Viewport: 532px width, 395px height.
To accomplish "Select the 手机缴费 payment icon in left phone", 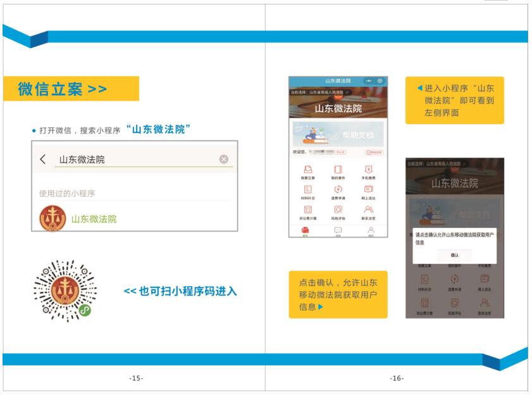I will point(368,170).
